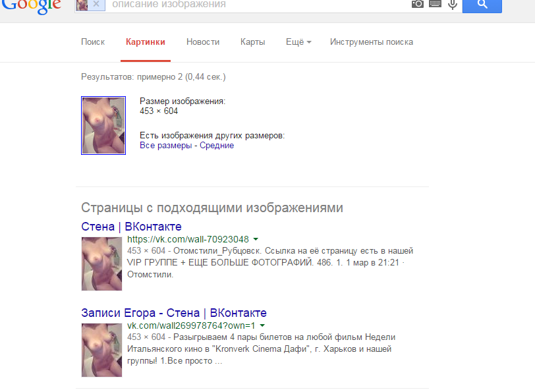This screenshot has height=392, width=535.
Task: Click the Google logo
Action: 32,6
